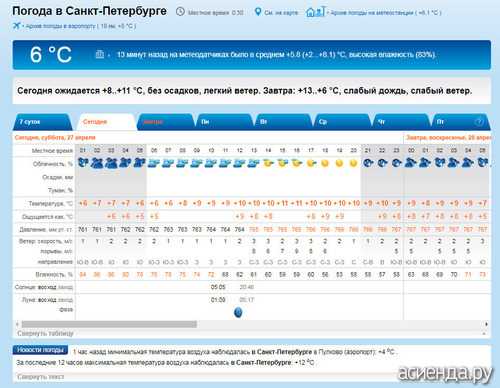Image resolution: width=500 pixels, height=388 pixels.
Task: Click the horizontal scrollbar right arrow
Action: pos(486,324)
